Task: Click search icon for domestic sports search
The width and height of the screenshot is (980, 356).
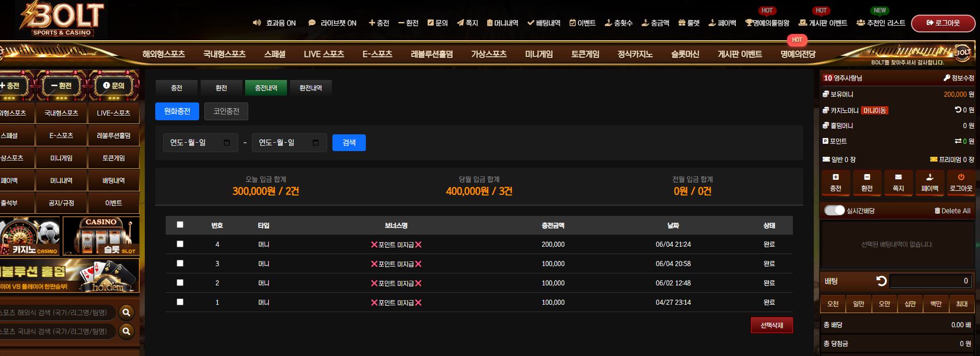Action: pos(126,331)
